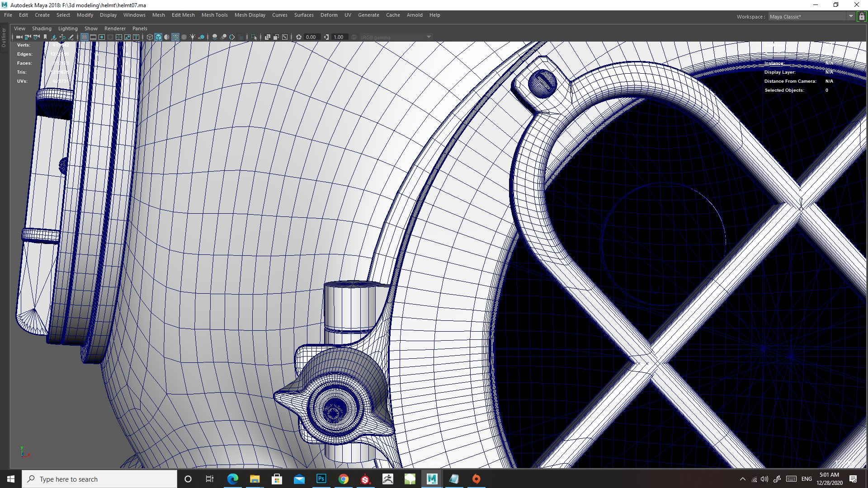Open Microsoft Edge from the taskbar

(x=232, y=479)
